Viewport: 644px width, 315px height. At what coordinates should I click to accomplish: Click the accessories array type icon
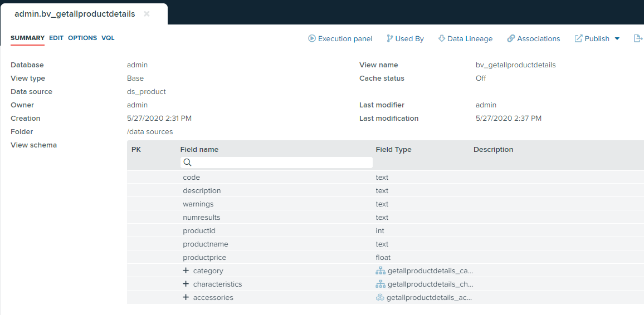click(x=380, y=298)
